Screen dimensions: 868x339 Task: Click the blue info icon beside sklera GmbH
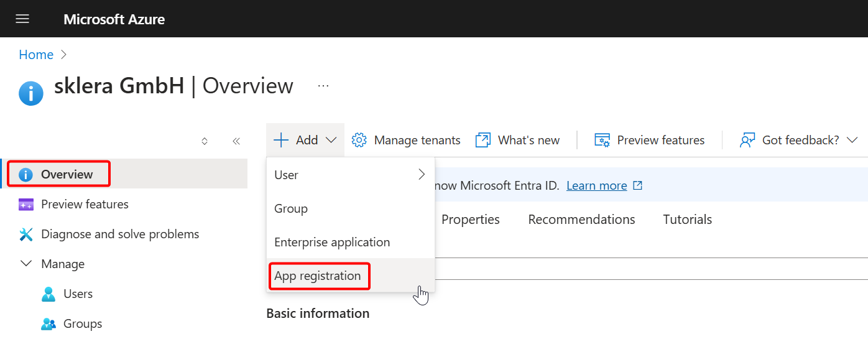(x=31, y=93)
